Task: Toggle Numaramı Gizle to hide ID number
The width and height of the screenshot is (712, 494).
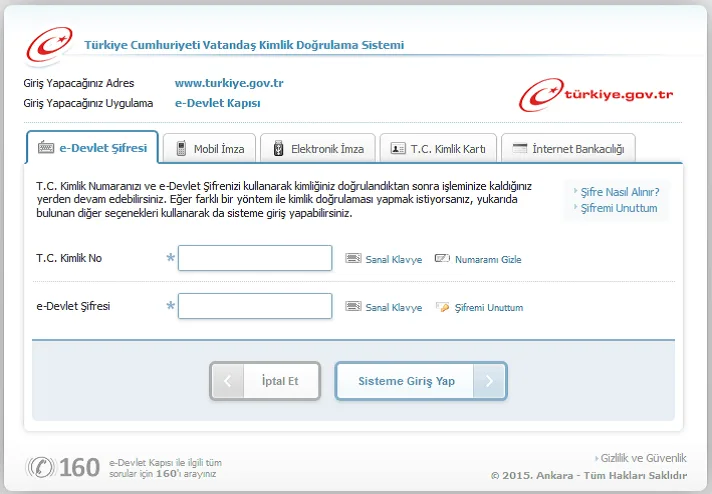Action: 488,260
